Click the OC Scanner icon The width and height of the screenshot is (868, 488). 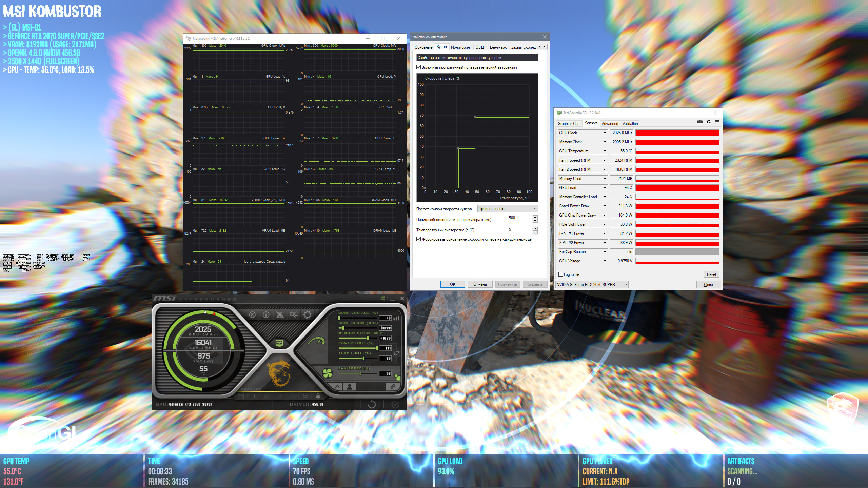(x=293, y=315)
